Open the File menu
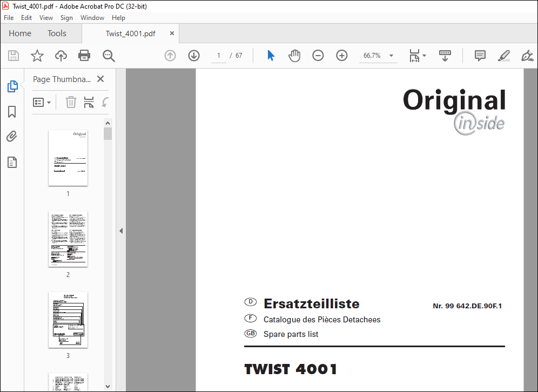This screenshot has height=392, width=538. [x=9, y=18]
